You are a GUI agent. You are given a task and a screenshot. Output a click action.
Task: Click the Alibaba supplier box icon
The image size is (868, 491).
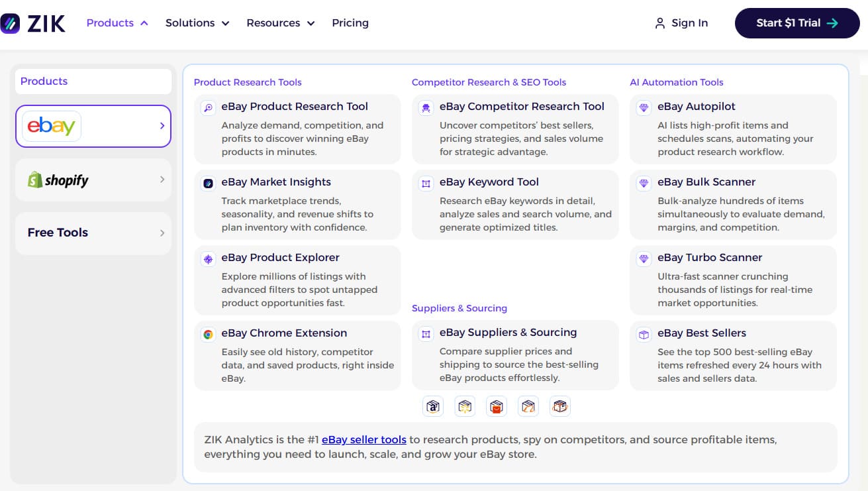528,406
